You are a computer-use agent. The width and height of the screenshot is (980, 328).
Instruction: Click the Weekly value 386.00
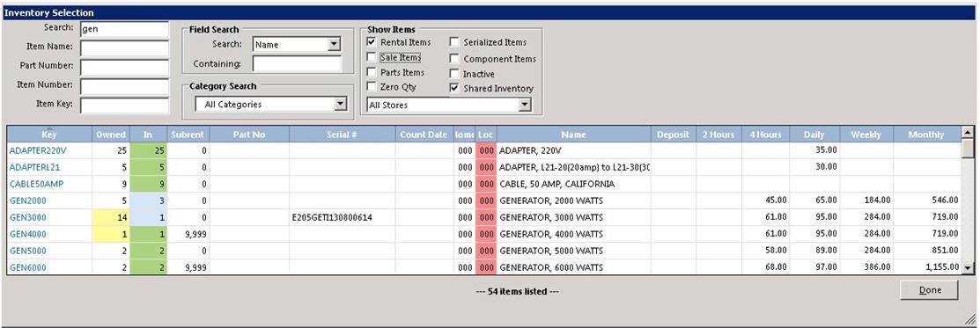tap(879, 267)
